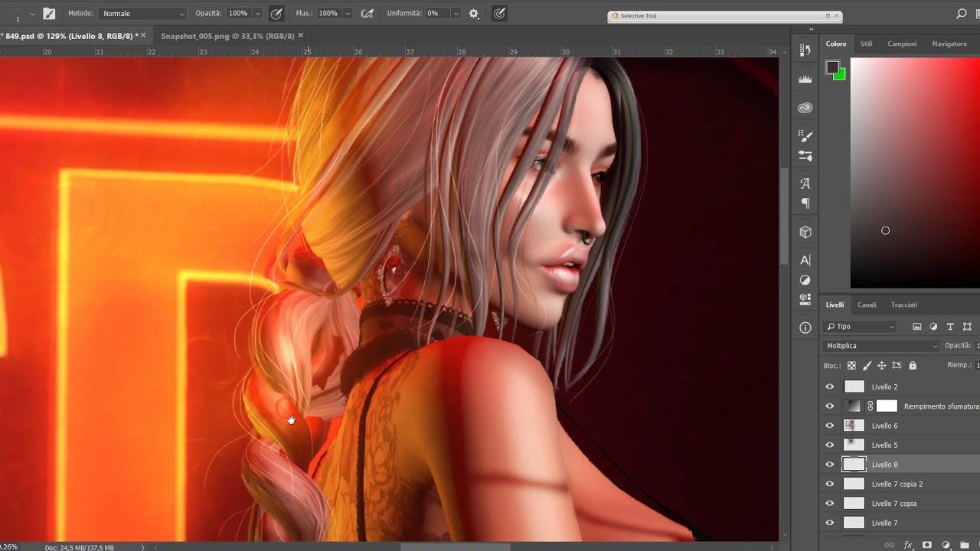Toggle artboard auto-nesting lock icon
The height and width of the screenshot is (551, 980).
[897, 366]
